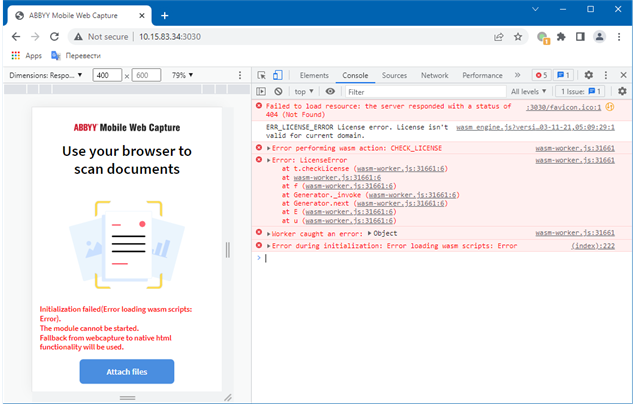Open device toolbar more options menu

pos(240,75)
